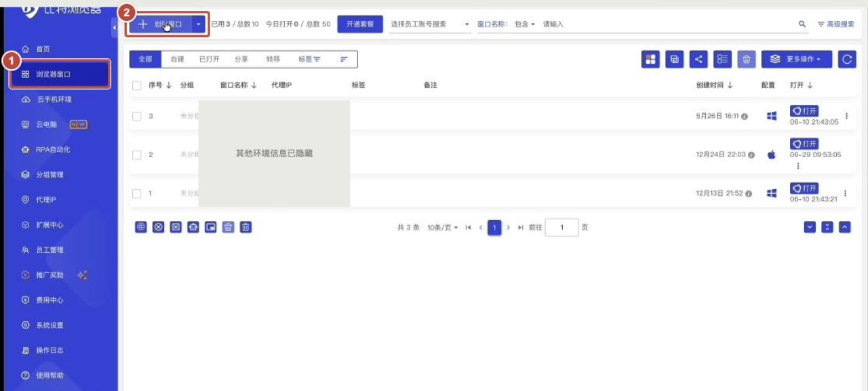Click 打开 button for row 2
Image resolution: width=868 pixels, height=391 pixels.
(x=804, y=144)
